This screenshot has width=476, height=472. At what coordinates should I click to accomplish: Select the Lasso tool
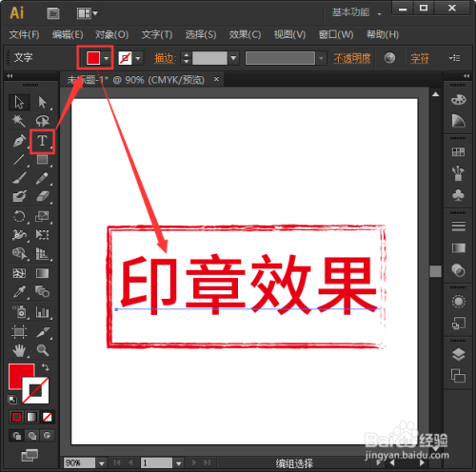(x=42, y=121)
